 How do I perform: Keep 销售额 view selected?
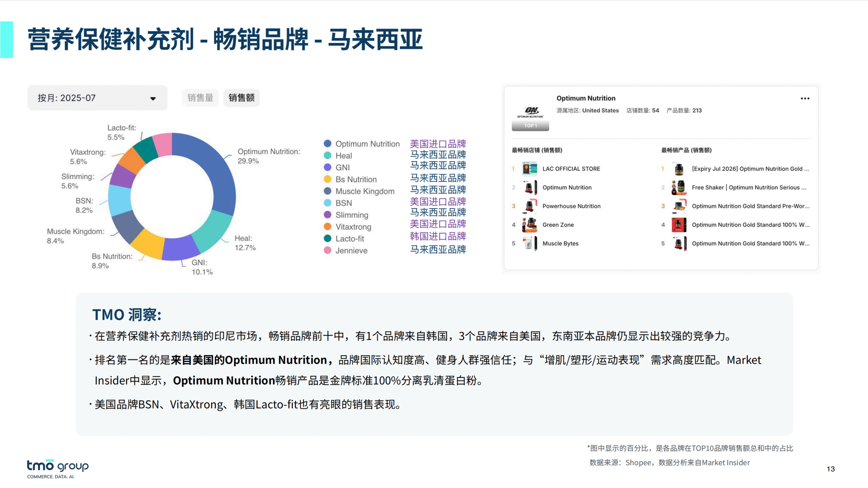coord(241,98)
